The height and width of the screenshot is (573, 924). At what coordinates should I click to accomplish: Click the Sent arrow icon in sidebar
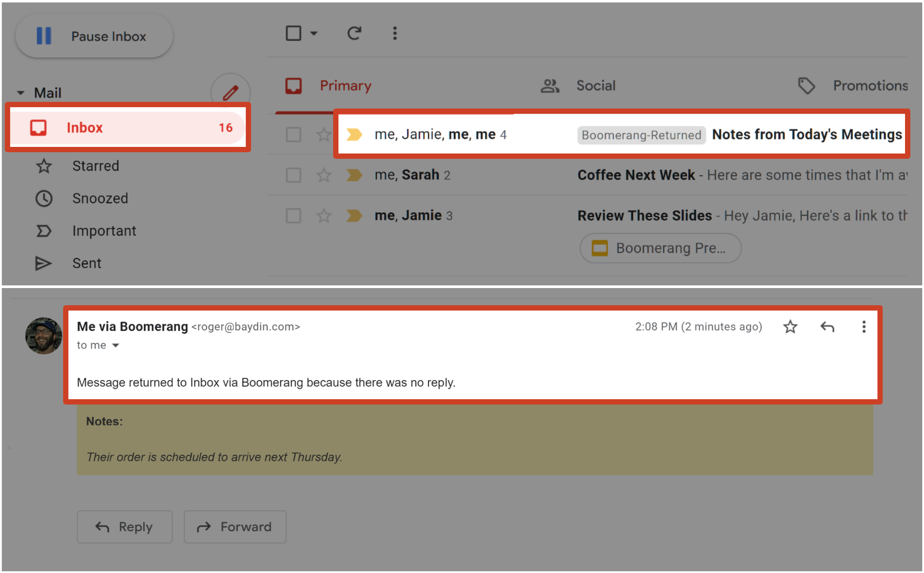pyautogui.click(x=43, y=263)
